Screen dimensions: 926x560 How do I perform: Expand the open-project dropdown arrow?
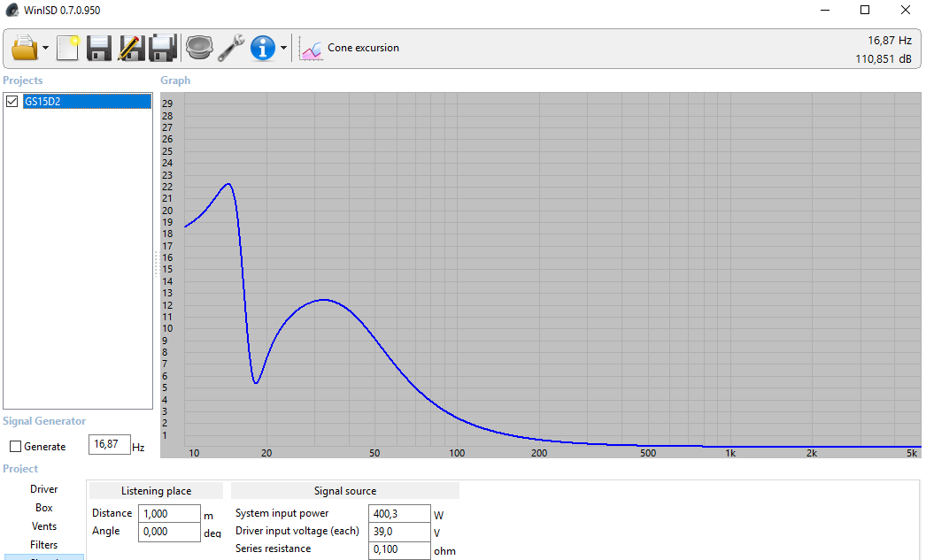coord(45,49)
